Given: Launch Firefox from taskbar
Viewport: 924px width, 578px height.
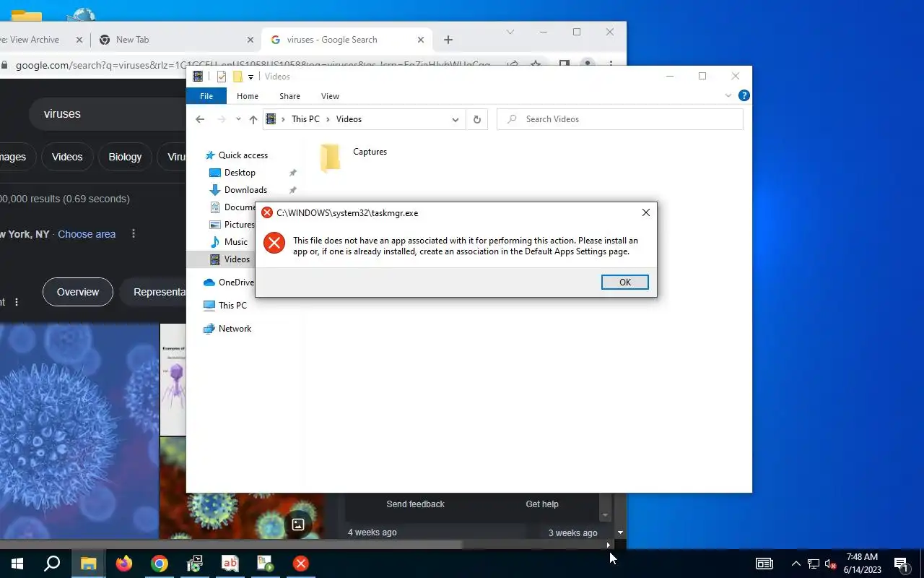Looking at the screenshot, I should [124, 564].
